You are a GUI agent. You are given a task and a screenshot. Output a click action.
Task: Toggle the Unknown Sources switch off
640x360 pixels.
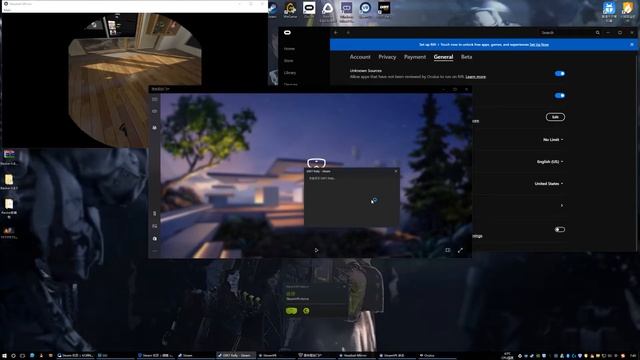tap(560, 74)
